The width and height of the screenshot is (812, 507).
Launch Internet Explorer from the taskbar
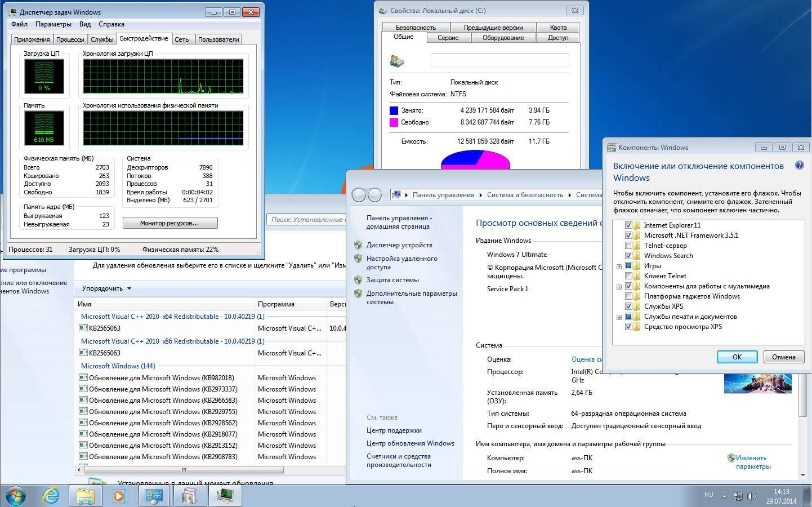click(x=51, y=496)
